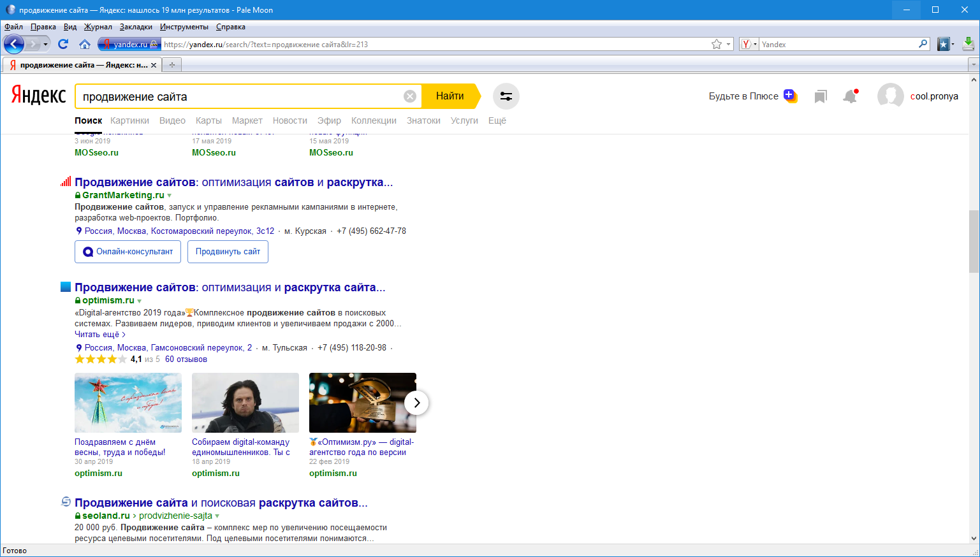Screen dimensions: 980x557
Task: Choose search engine from the Y dropdown
Action: click(749, 44)
